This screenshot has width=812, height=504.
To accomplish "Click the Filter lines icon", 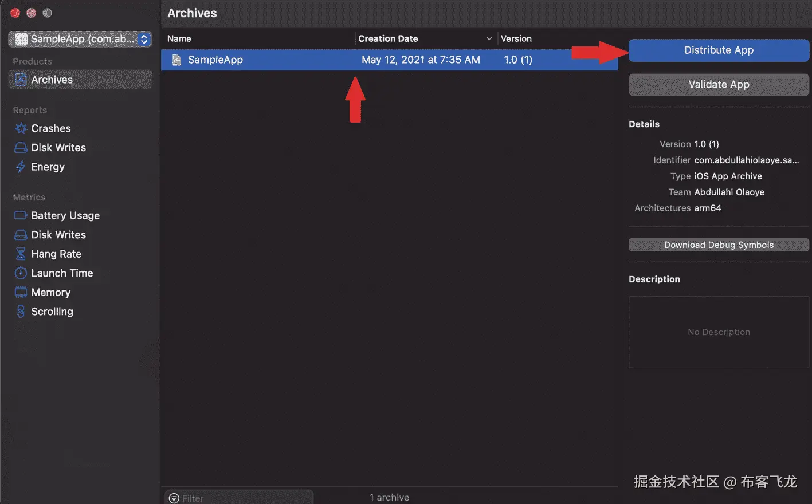I will point(174,498).
